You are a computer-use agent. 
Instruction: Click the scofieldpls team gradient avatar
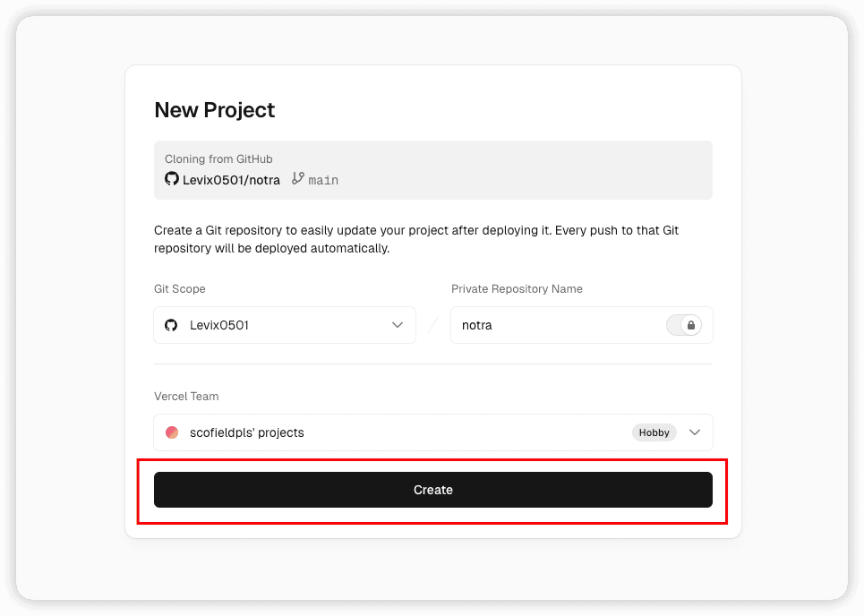172,432
